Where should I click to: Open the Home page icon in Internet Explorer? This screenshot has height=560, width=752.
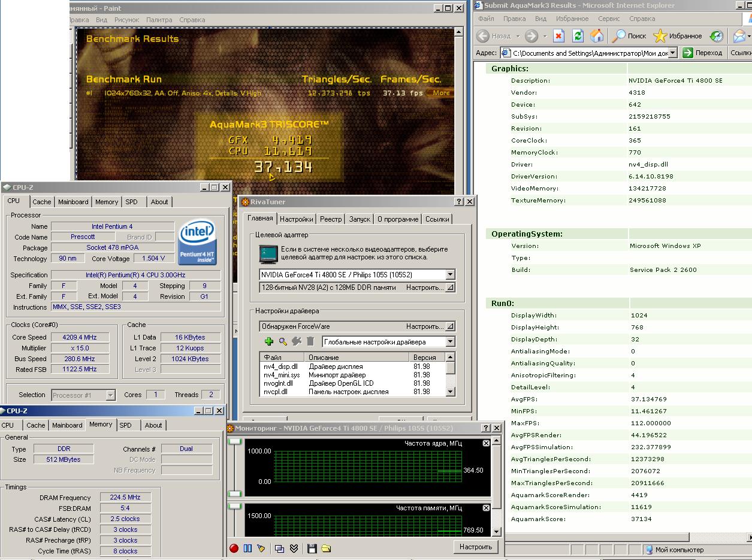click(x=597, y=36)
